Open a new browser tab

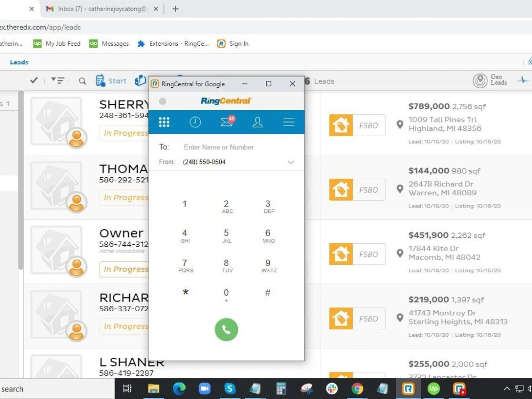(176, 9)
